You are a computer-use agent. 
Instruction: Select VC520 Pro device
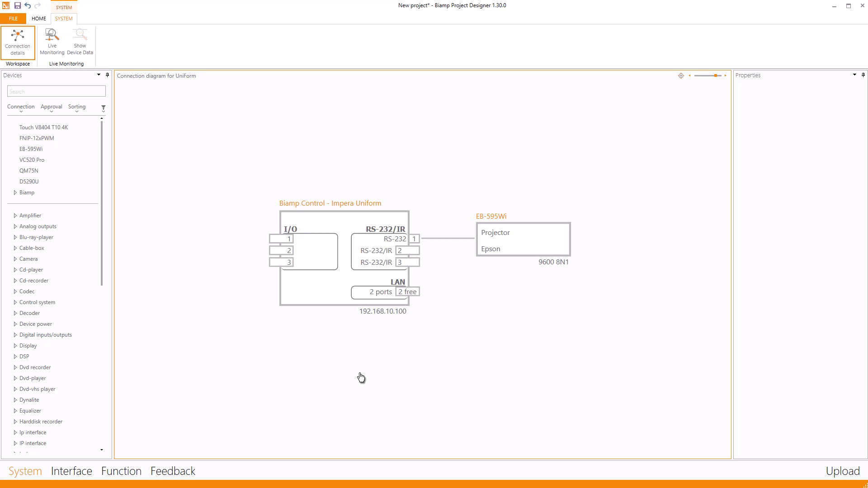point(32,160)
